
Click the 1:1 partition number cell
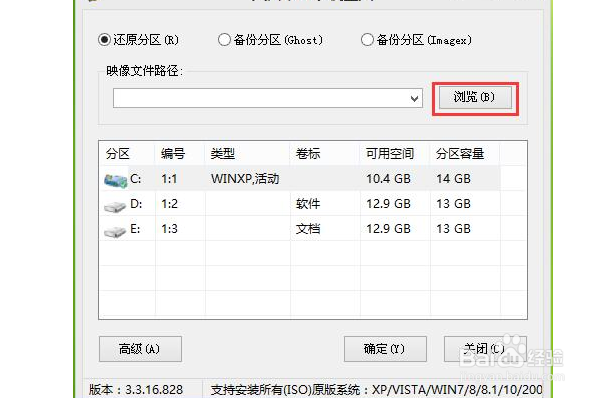[x=169, y=179]
